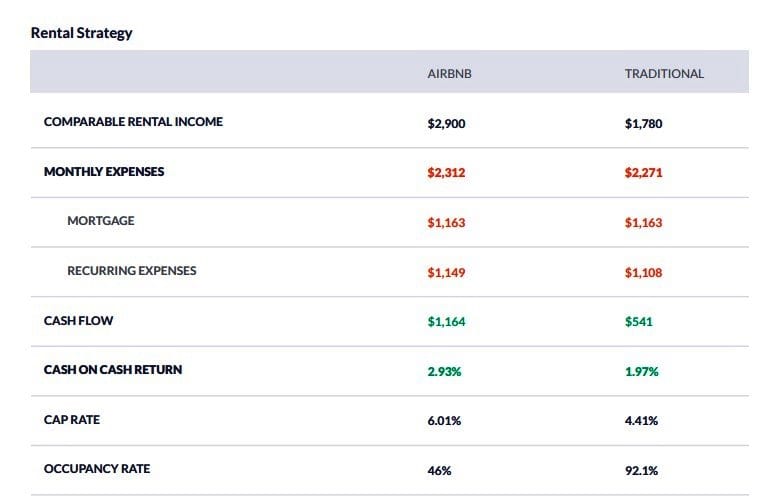This screenshot has height=503, width=757.
Task: Click the Traditional occupancy rate 92.1% value
Action: pos(641,470)
